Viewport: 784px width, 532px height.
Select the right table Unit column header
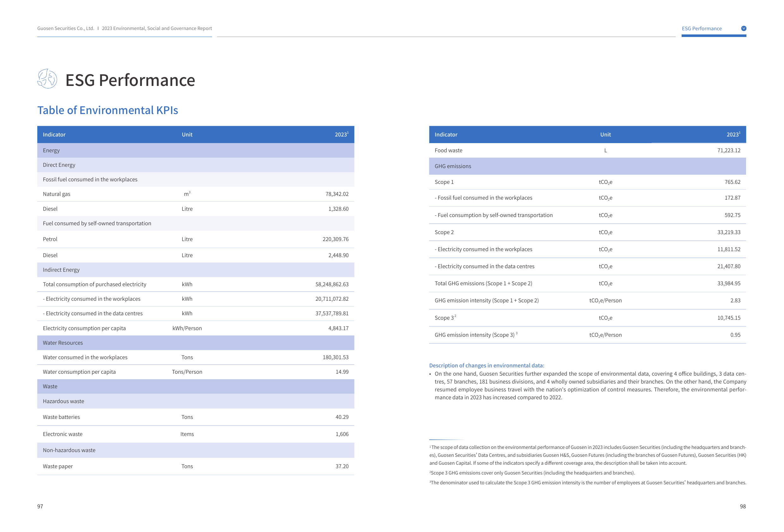pos(605,135)
